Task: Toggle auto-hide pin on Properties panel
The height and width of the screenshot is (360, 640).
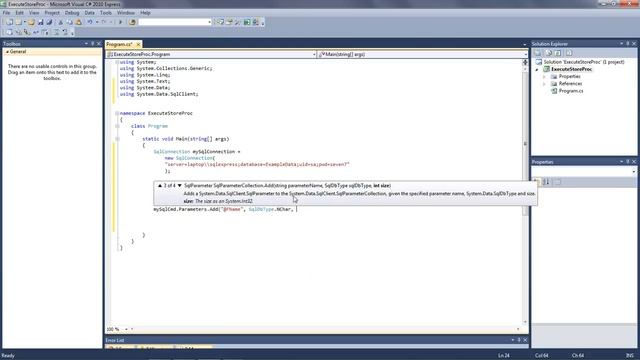Action: click(627, 162)
